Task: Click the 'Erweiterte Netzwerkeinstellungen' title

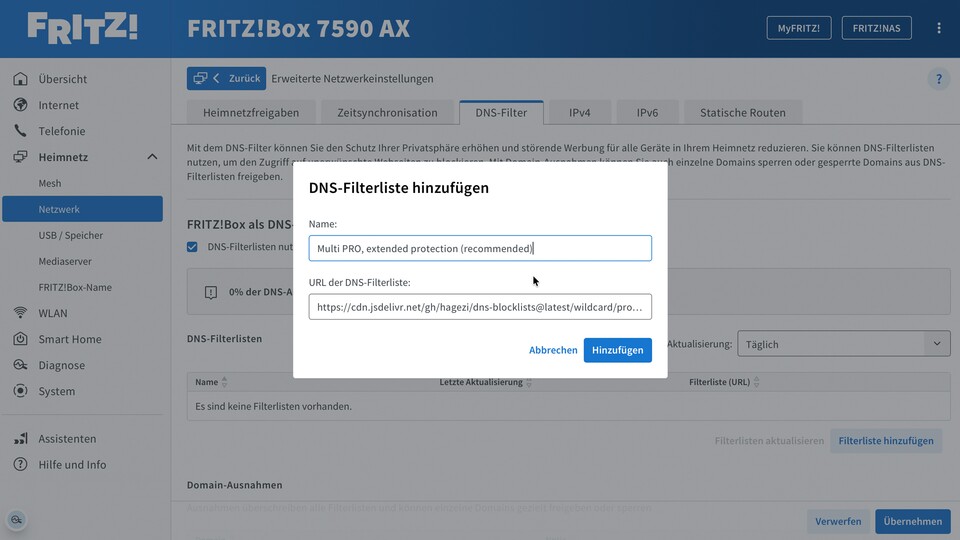Action: point(352,78)
